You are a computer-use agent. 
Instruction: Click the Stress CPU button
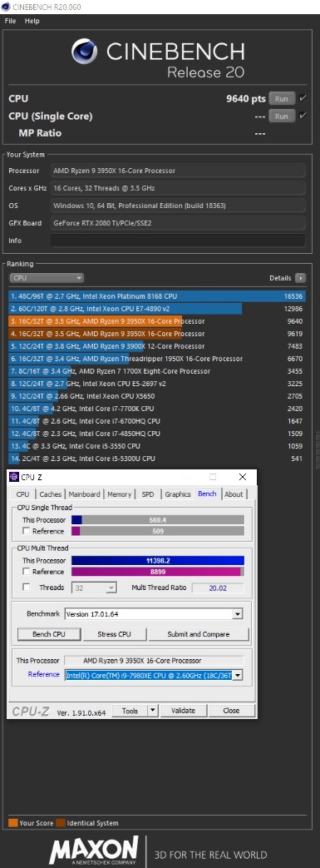tap(115, 634)
